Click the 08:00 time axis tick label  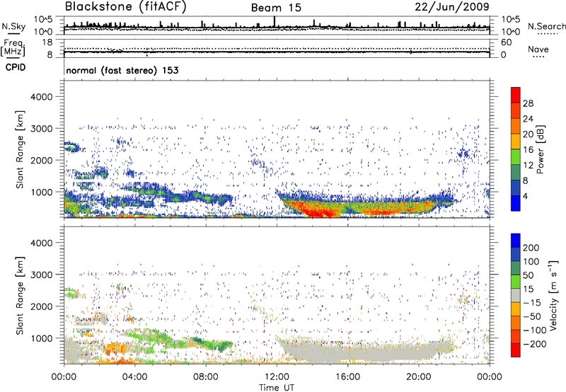click(206, 377)
